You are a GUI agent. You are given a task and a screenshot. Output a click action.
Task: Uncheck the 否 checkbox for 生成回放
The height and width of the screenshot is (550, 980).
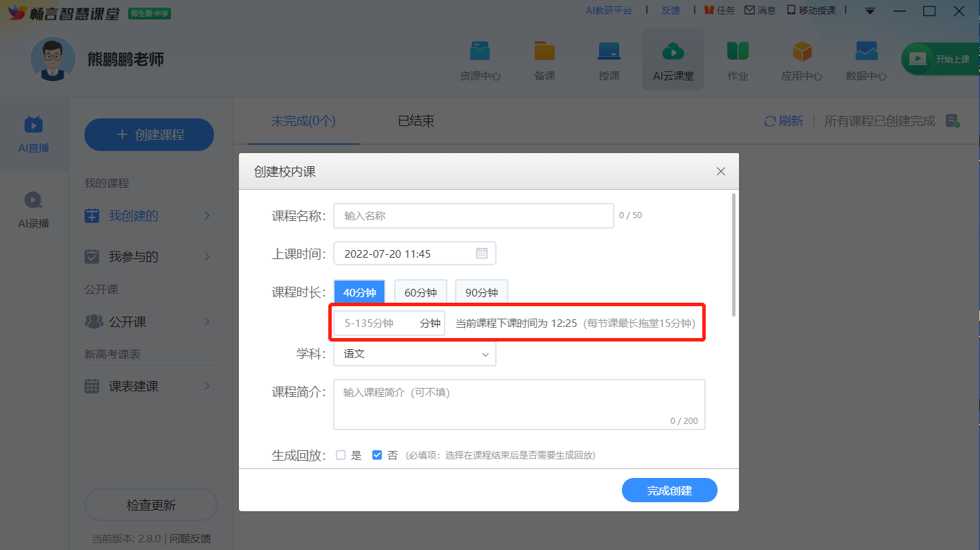pos(377,455)
